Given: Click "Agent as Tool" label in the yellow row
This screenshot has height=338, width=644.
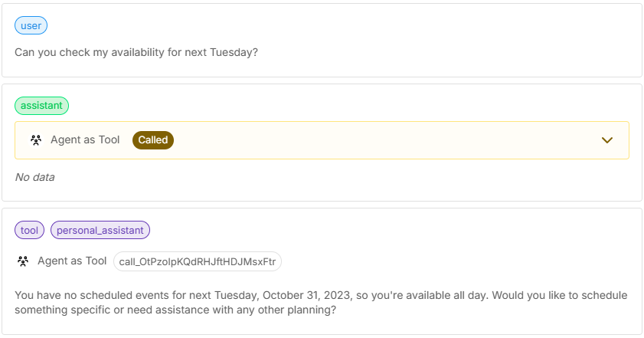Looking at the screenshot, I should [x=85, y=140].
